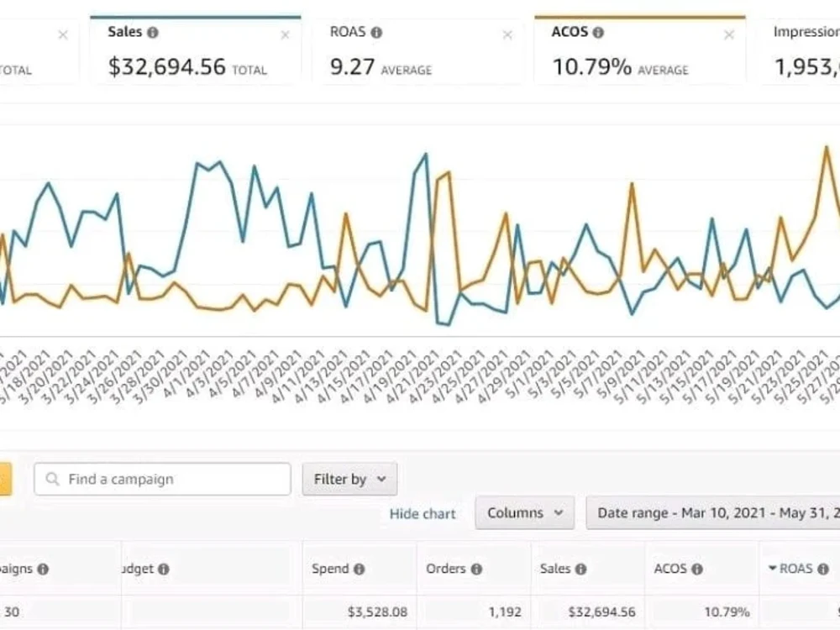Open the Columns dropdown

[x=524, y=512]
